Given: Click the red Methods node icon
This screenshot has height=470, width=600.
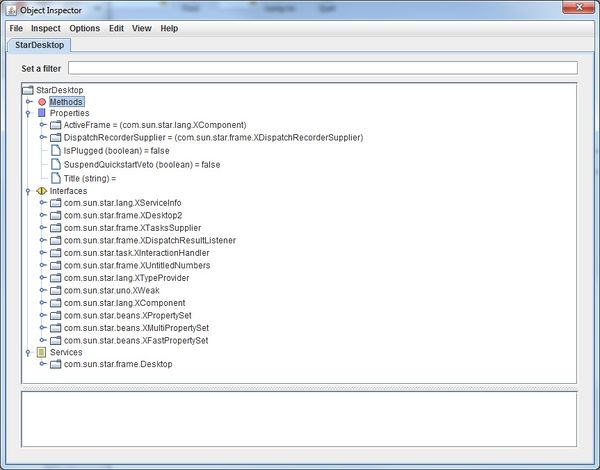Looking at the screenshot, I should [x=42, y=102].
